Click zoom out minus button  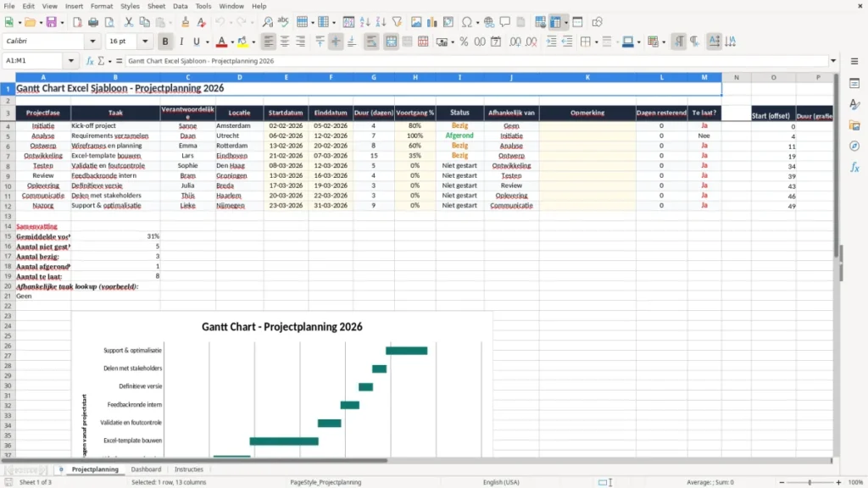tap(782, 482)
